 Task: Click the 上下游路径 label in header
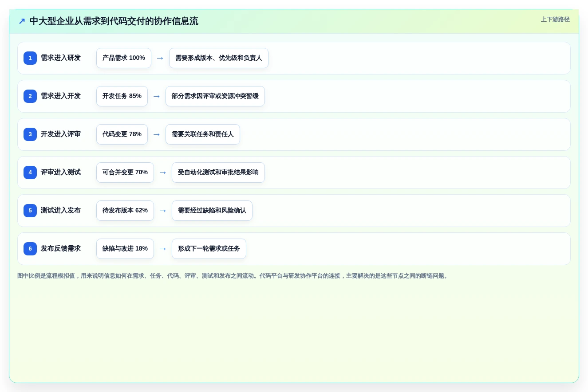pos(555,20)
